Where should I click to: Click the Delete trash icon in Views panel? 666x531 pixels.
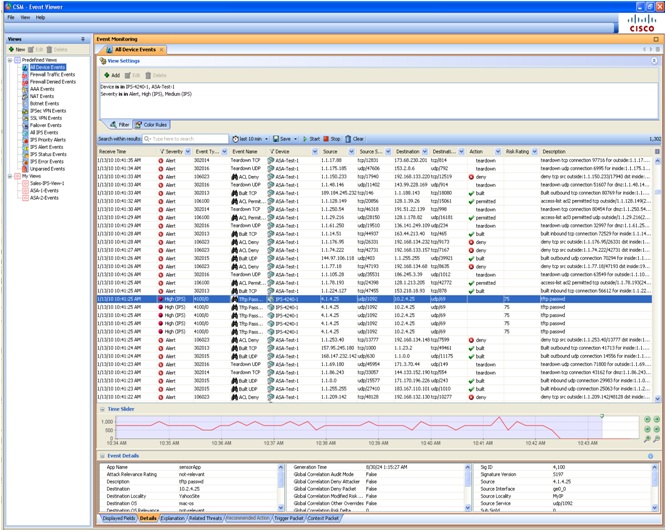click(x=49, y=49)
